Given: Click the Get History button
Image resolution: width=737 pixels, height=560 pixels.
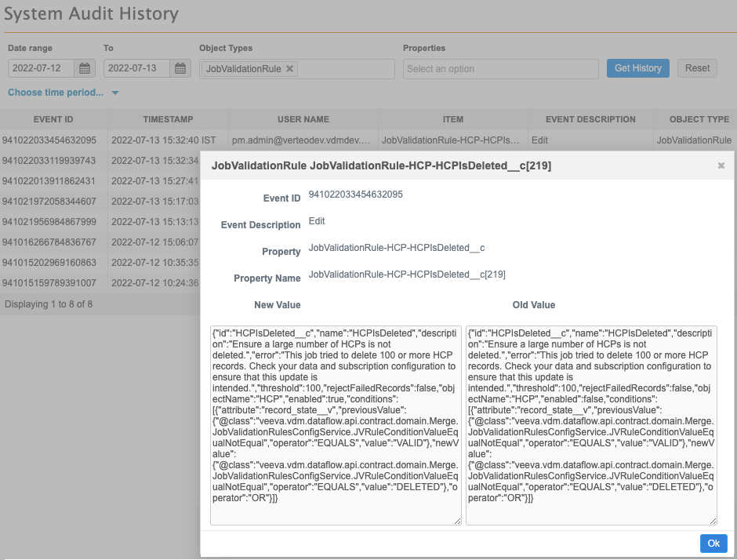Looking at the screenshot, I should pyautogui.click(x=637, y=68).
